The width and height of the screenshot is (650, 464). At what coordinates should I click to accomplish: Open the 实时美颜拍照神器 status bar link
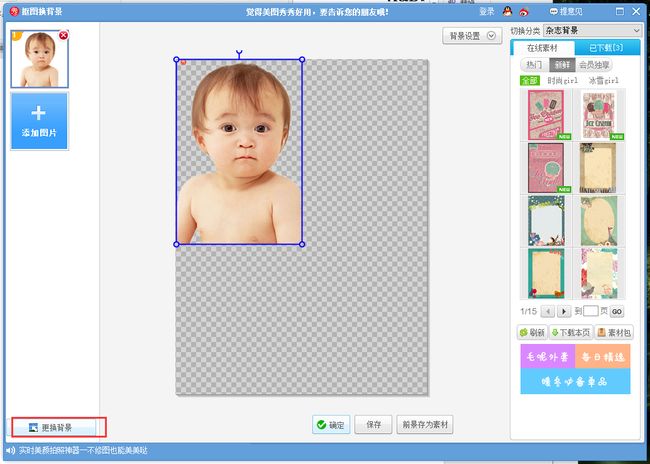point(83,450)
